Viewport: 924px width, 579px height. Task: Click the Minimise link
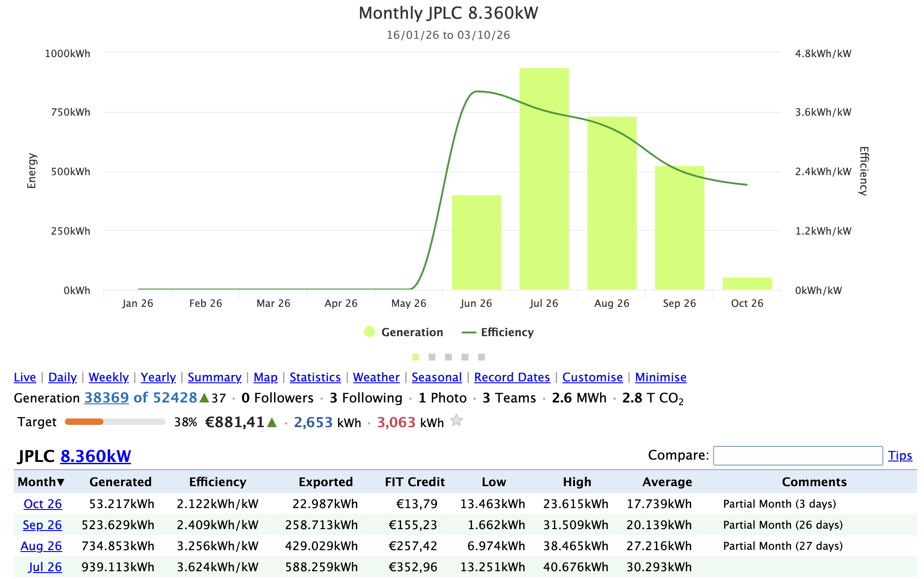661,377
